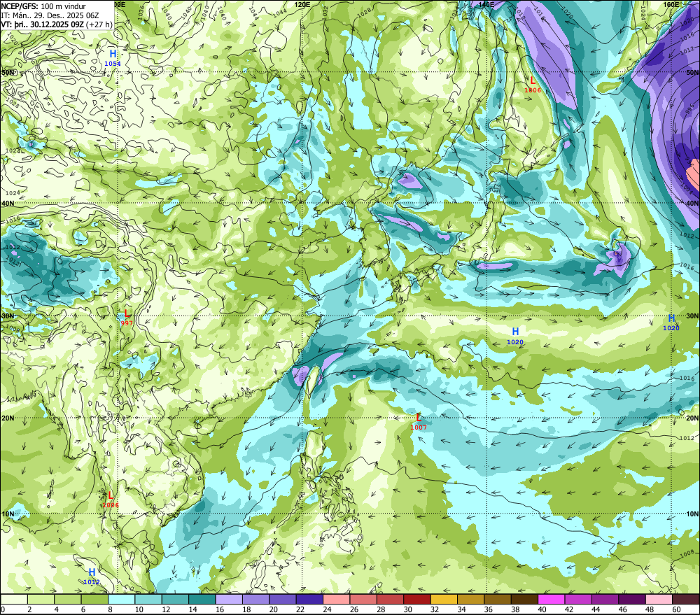The image size is (700, 615).
Task: Select the valid time line 'VT: þri.. 30.12.2025 09Z (+27 h)'
Action: point(57,24)
